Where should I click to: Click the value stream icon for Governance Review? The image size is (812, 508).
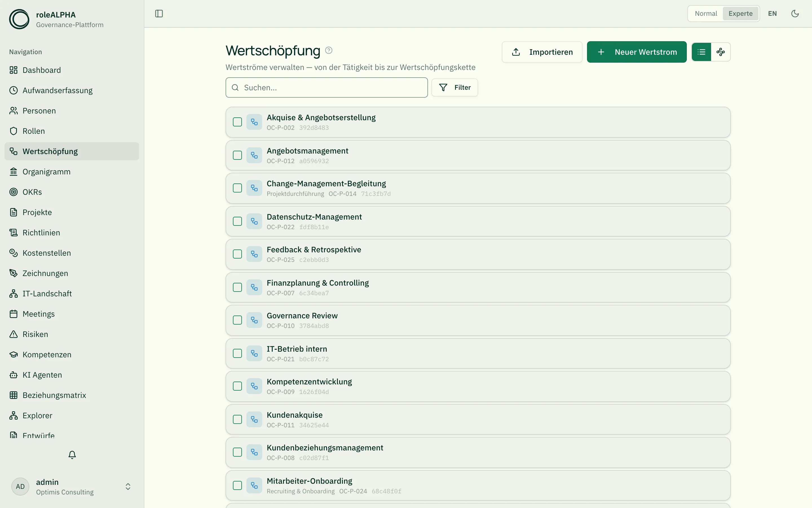pyautogui.click(x=254, y=320)
